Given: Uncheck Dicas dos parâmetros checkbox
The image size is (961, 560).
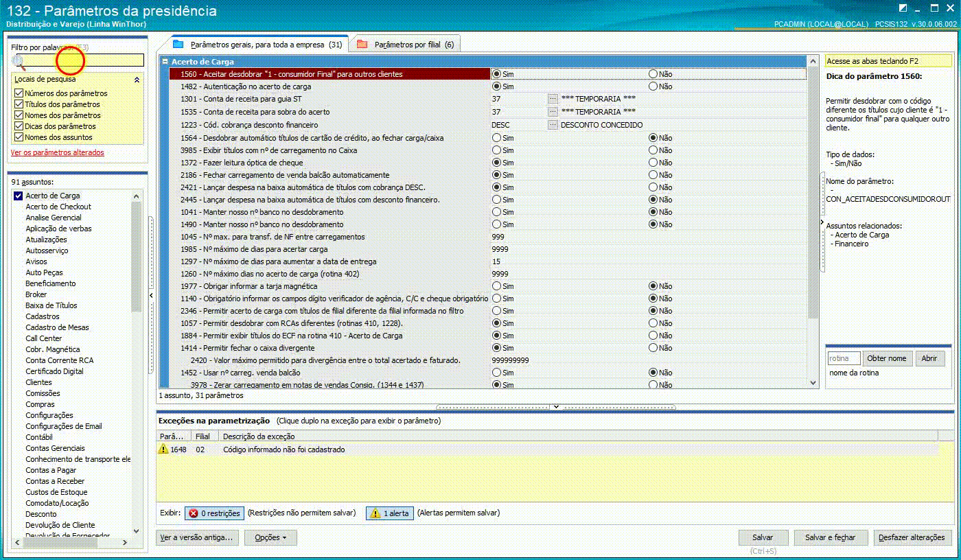Looking at the screenshot, I should (19, 126).
